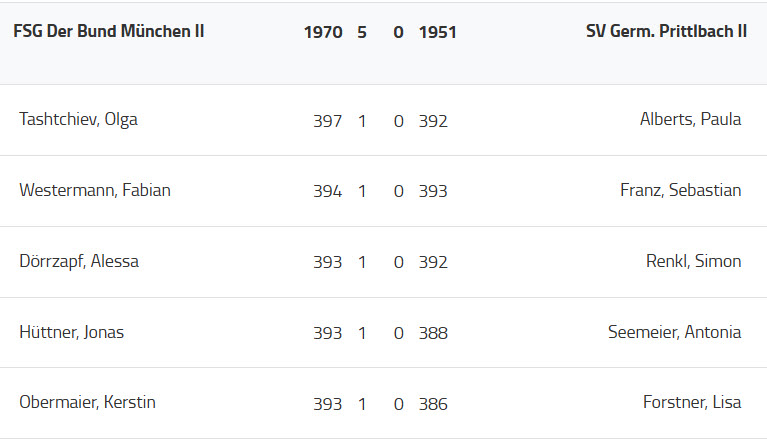
Task: Open shooter Renkl, Simon
Action: click(693, 261)
